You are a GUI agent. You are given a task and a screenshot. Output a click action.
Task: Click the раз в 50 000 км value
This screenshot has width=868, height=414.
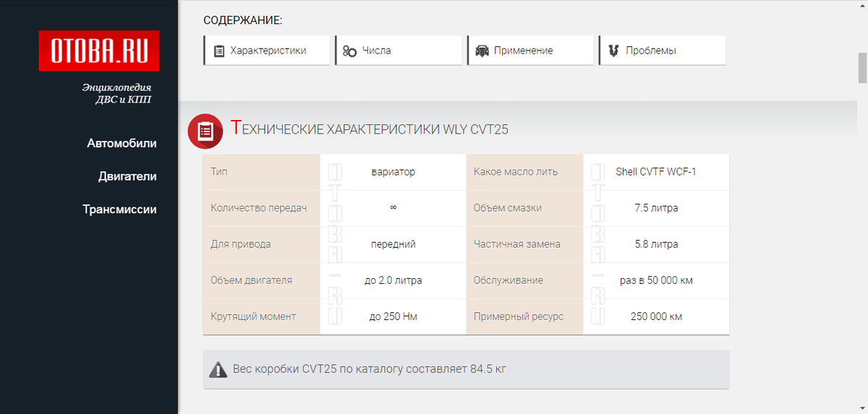tap(656, 280)
